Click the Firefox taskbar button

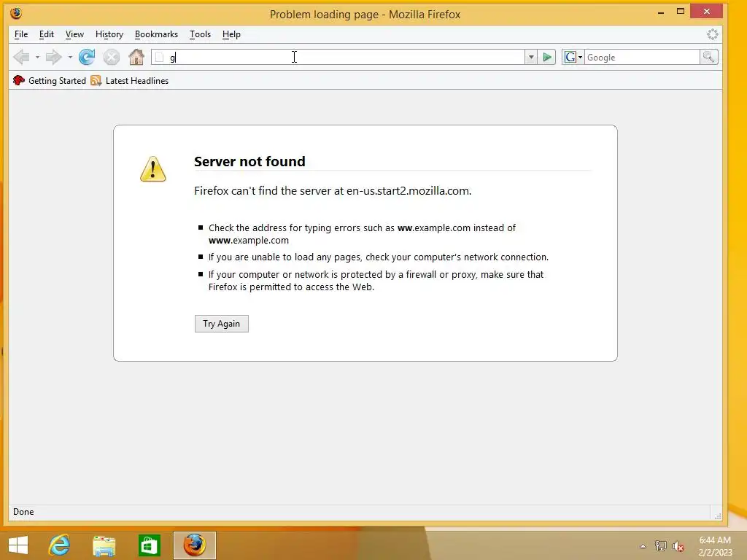point(194,545)
